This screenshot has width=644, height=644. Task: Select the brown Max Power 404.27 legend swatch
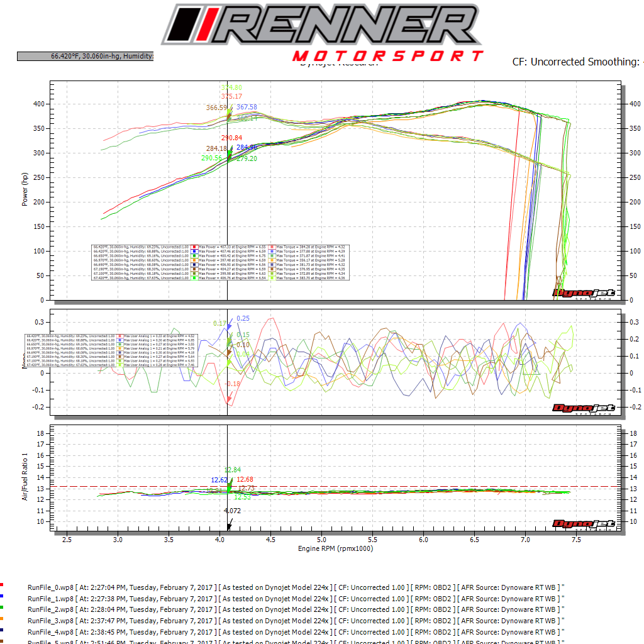coord(194,269)
